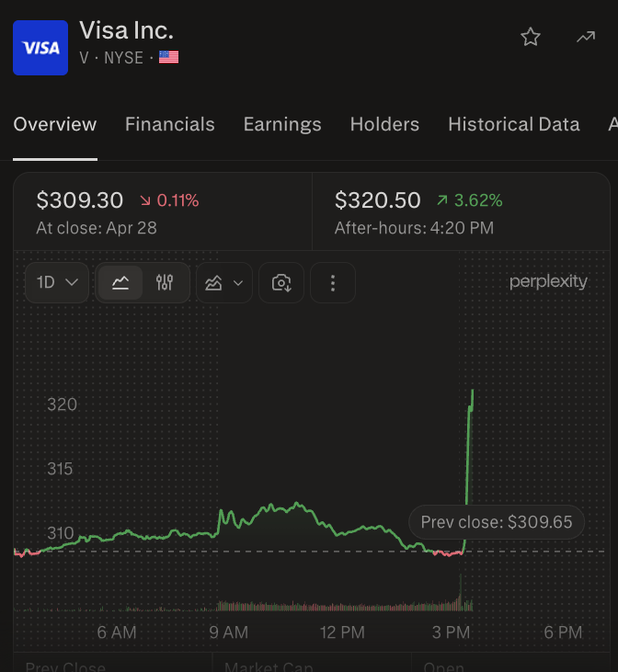Image resolution: width=618 pixels, height=672 pixels.
Task: Click the 'V · NYSE' ticker text
Action: coord(111,57)
